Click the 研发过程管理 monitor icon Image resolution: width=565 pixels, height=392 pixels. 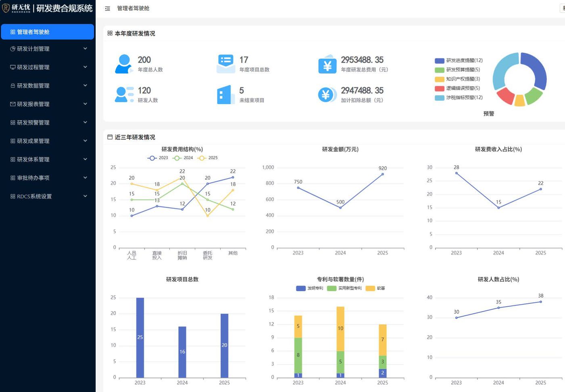[x=13, y=67]
